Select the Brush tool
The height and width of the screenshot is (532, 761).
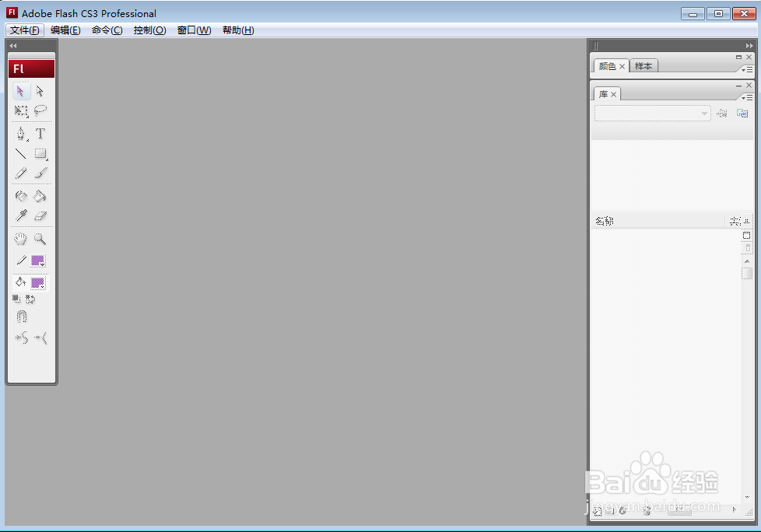click(x=40, y=173)
